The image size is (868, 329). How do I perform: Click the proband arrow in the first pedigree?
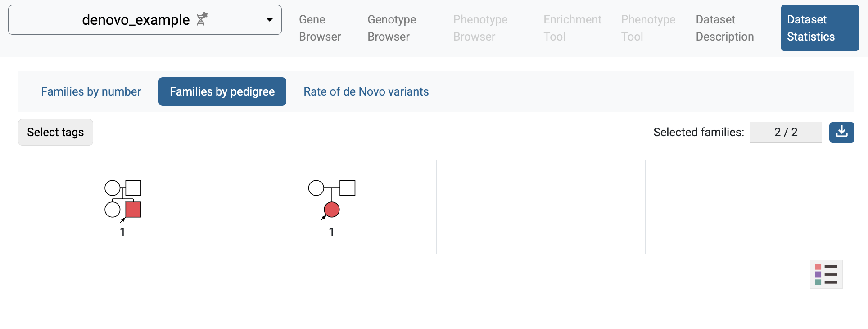pos(123,220)
